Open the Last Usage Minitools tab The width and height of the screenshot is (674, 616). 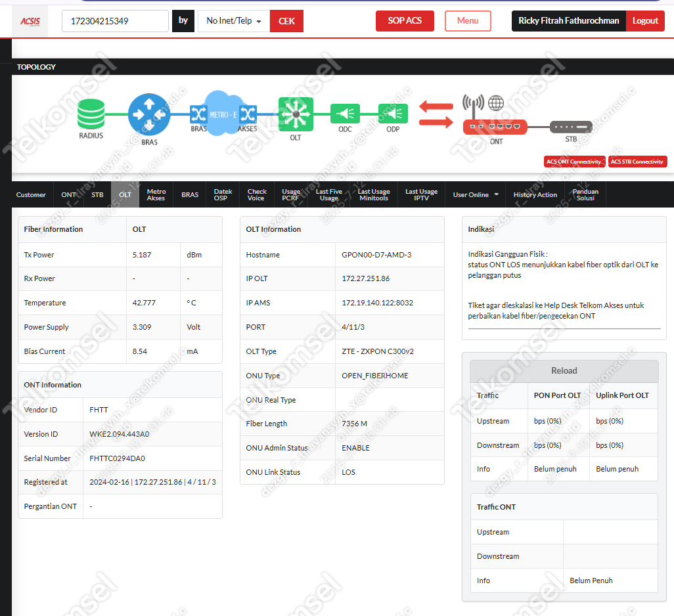click(x=374, y=194)
